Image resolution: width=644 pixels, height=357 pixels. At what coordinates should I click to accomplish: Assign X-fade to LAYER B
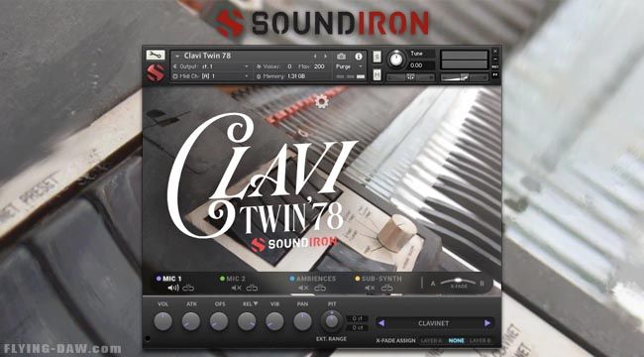(481, 341)
